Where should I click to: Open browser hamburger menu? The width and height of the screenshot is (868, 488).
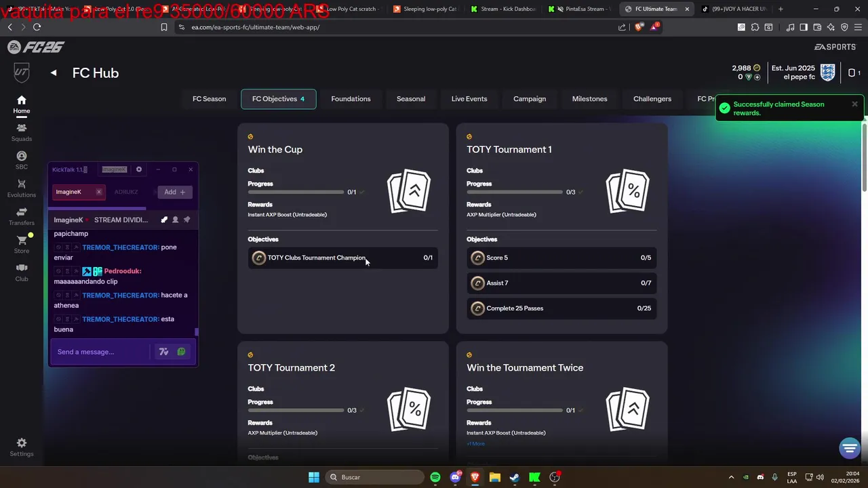pyautogui.click(x=858, y=27)
